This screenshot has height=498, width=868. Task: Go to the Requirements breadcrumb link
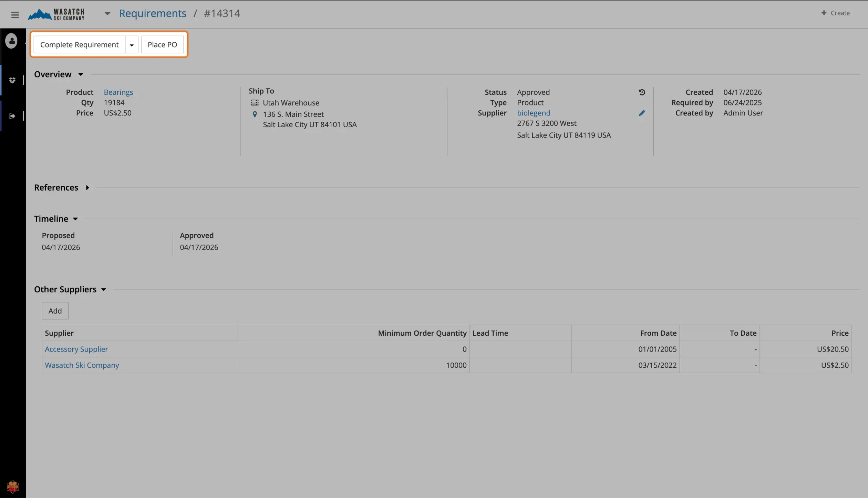pyautogui.click(x=153, y=13)
